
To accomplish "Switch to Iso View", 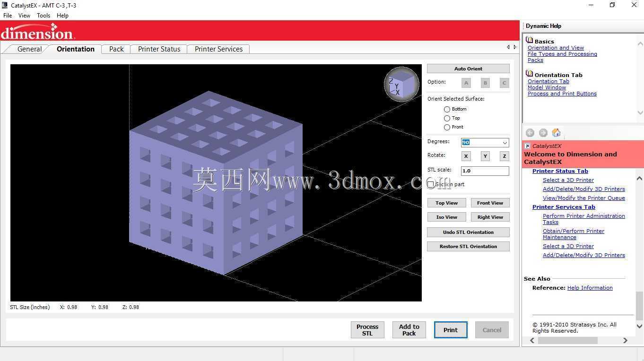I will click(446, 217).
